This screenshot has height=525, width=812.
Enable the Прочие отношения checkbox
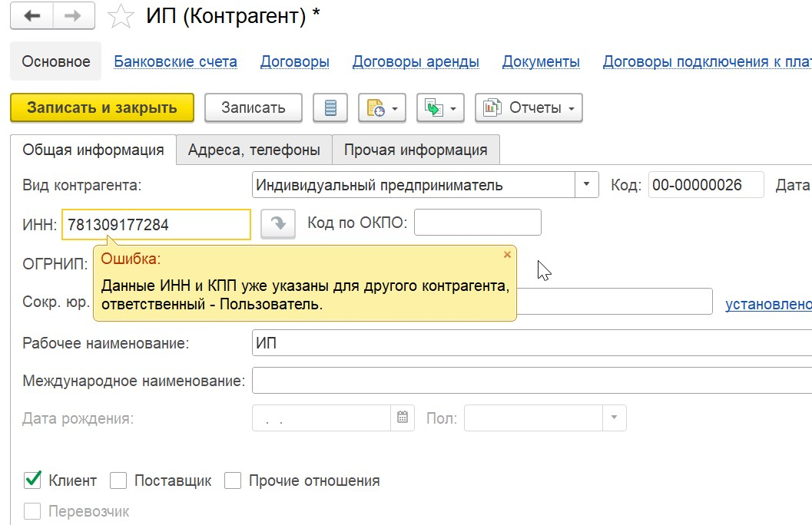(233, 480)
